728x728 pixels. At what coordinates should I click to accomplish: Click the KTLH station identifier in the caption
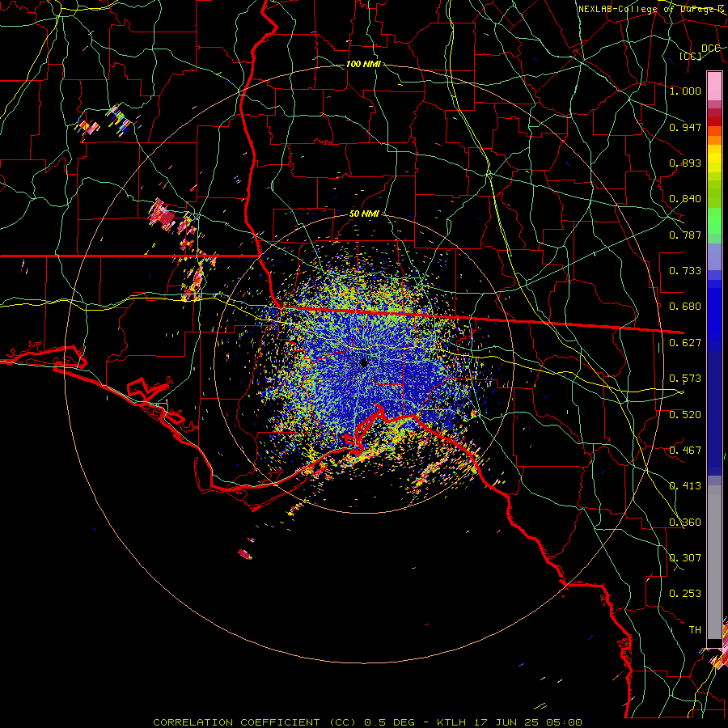[x=451, y=722]
